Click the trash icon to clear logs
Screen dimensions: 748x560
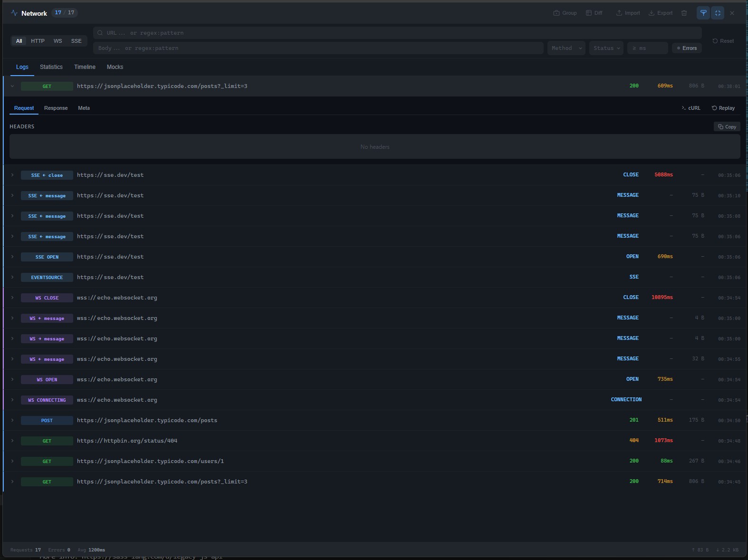tap(684, 13)
